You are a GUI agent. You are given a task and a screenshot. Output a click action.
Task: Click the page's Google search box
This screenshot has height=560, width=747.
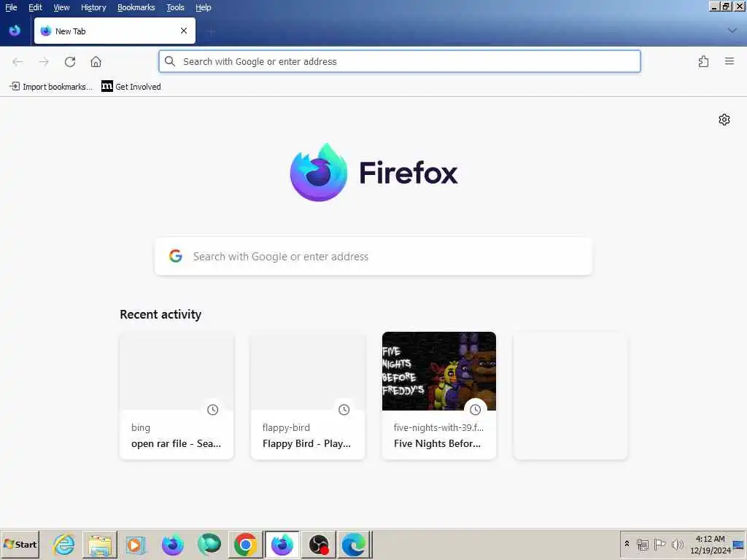click(x=373, y=256)
